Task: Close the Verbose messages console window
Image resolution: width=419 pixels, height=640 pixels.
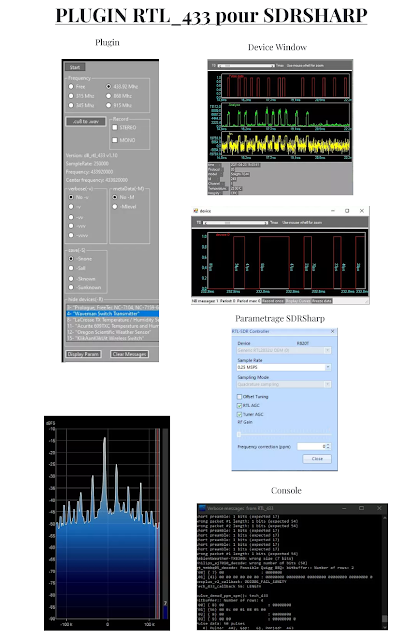Action: click(379, 509)
